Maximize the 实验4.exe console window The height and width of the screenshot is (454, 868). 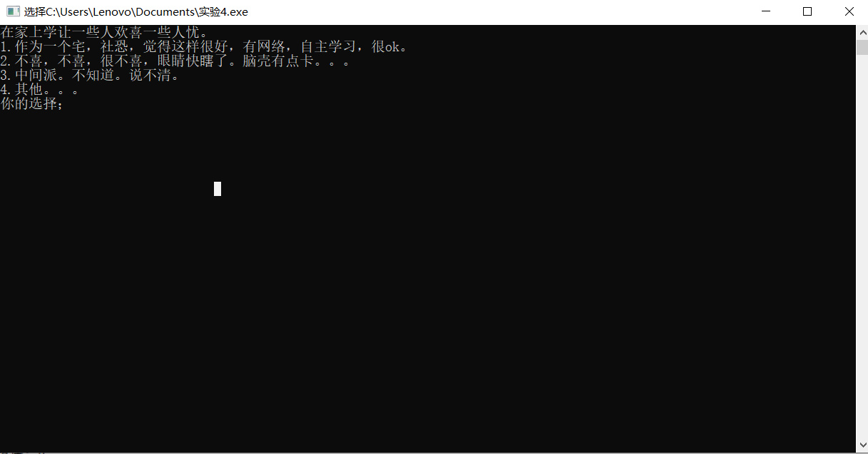807,11
